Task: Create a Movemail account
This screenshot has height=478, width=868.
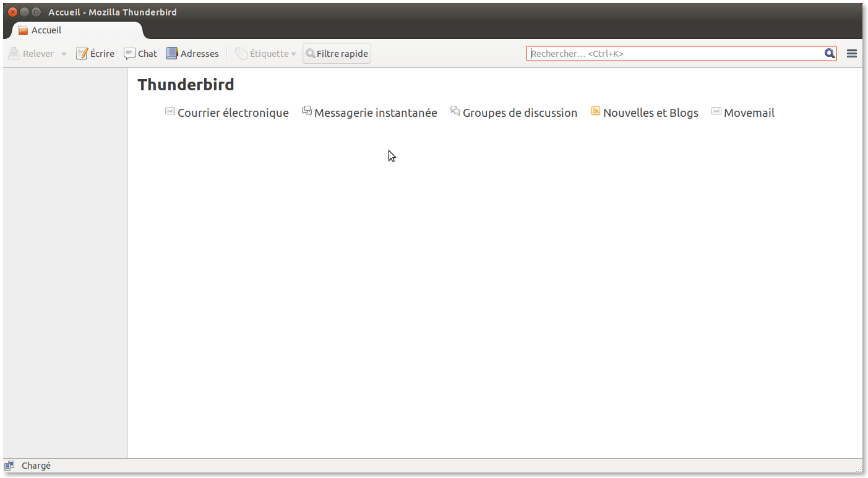Action: point(743,113)
